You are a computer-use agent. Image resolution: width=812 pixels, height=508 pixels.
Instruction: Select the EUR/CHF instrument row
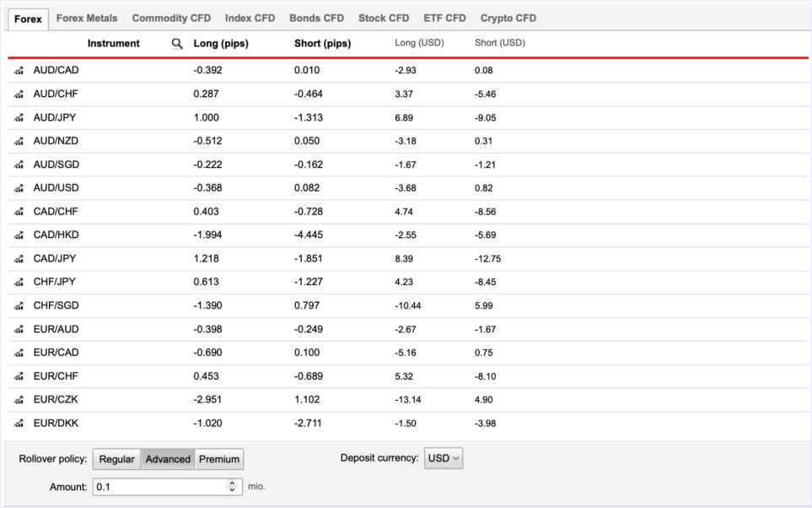pos(56,376)
